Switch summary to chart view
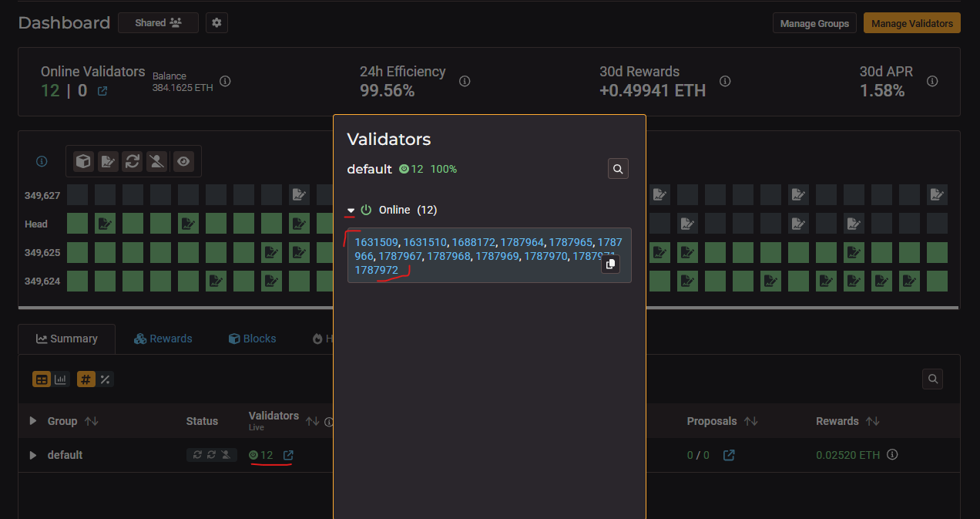The height and width of the screenshot is (519, 980). [x=61, y=379]
